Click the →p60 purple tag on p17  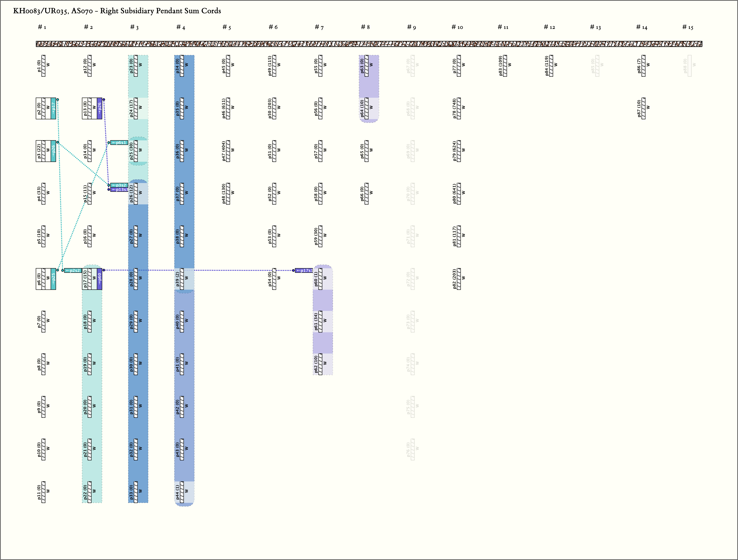point(99,279)
